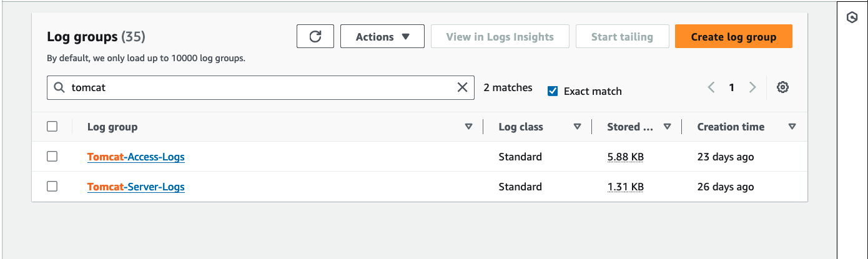Open table preferences gear icon
The image size is (868, 259).
click(x=782, y=87)
